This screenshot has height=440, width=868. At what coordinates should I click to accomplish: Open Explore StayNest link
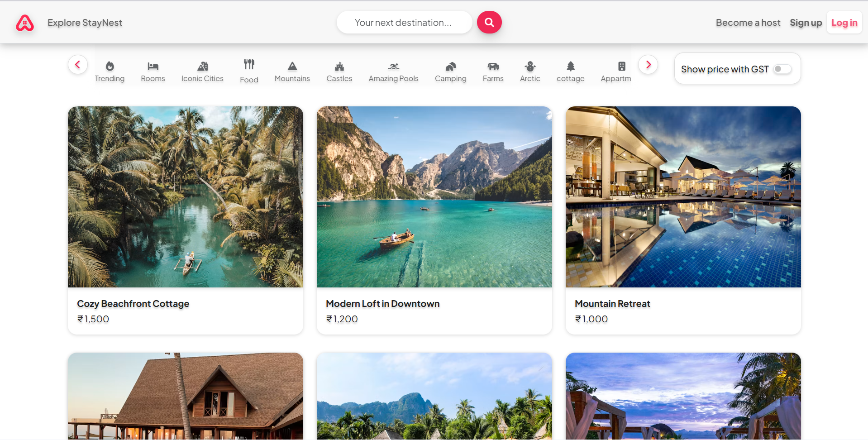click(x=85, y=23)
